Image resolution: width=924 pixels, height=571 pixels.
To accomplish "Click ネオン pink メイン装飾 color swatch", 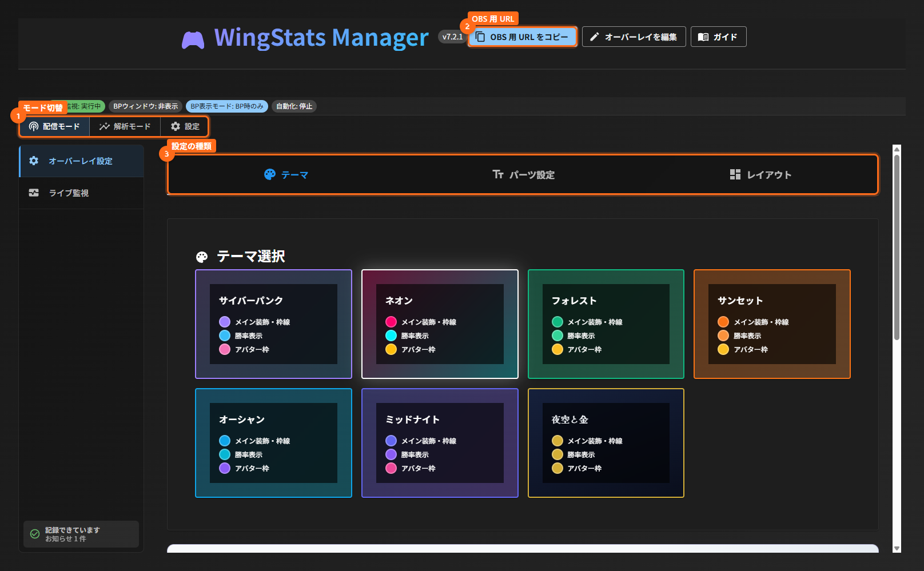I will point(391,322).
